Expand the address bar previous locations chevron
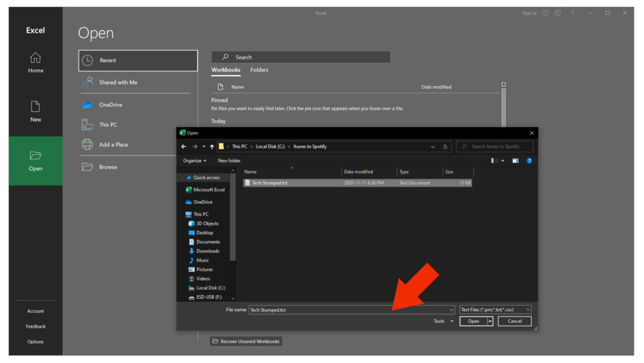 [x=433, y=147]
